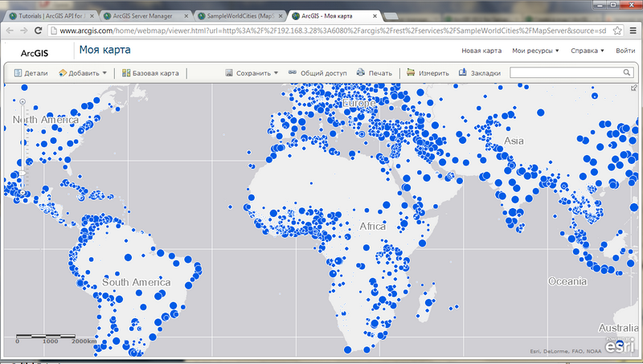Click the zoom-out button below the slider
Viewport: 643px width, 364px height.
(23, 194)
